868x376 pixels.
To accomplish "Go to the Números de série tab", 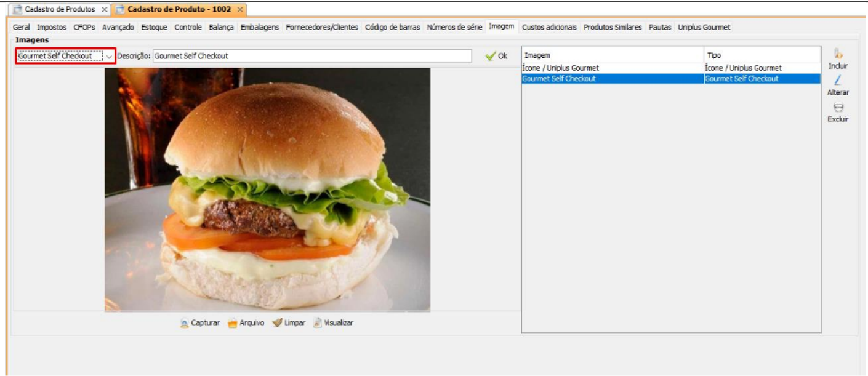I will (454, 28).
